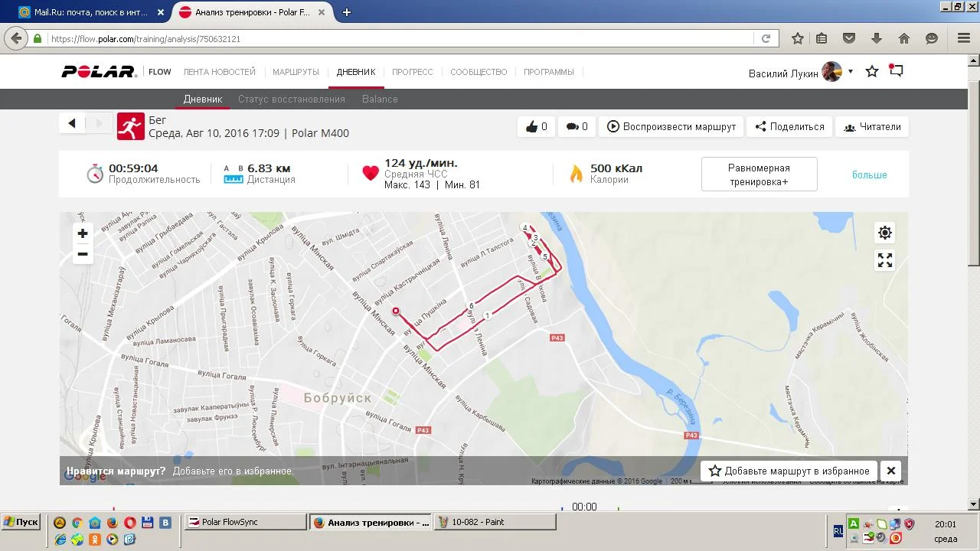This screenshot has width=980, height=551.
Task: Go back using the browser back arrow
Action: tap(16, 38)
